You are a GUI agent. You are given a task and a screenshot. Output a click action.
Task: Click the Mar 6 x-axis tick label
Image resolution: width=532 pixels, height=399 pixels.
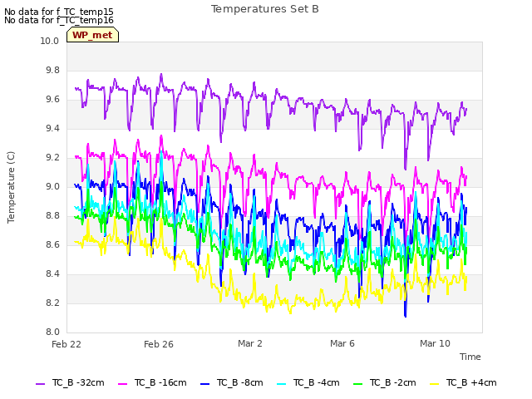coord(342,343)
